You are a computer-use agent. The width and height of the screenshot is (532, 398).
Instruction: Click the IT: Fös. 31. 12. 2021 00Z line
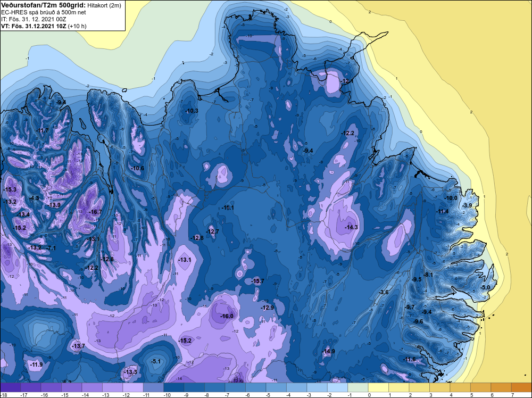tap(33, 19)
